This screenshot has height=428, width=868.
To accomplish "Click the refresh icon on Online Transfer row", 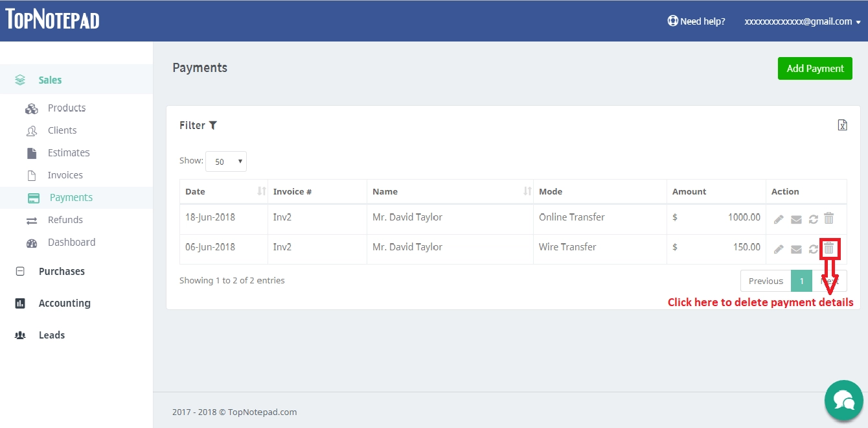I will [x=813, y=219].
